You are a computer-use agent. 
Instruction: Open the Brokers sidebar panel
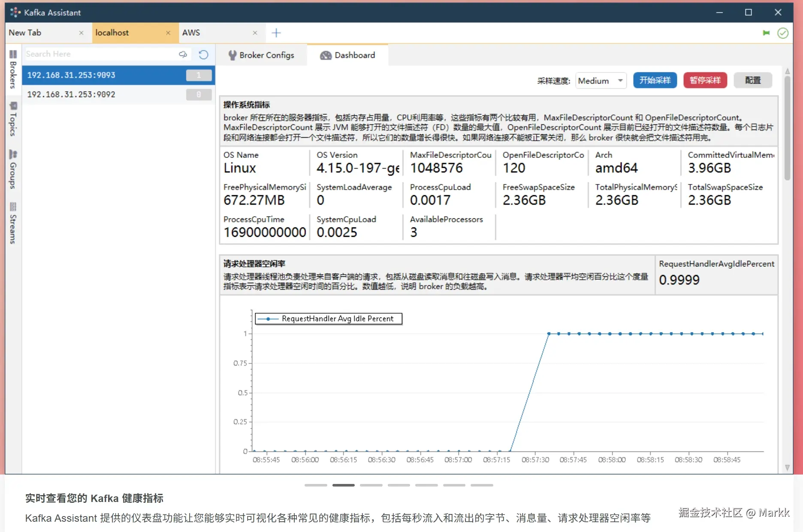(13, 69)
